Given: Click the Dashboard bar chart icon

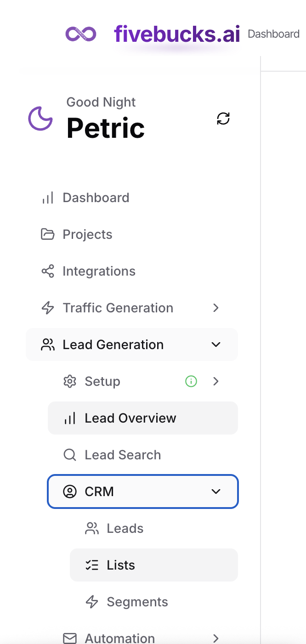Looking at the screenshot, I should pyautogui.click(x=48, y=198).
